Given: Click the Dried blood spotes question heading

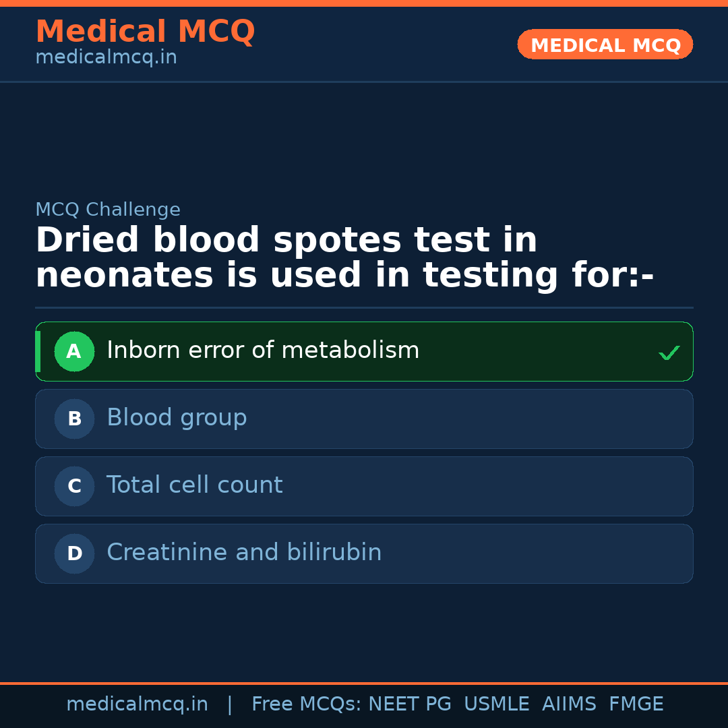Looking at the screenshot, I should click(344, 258).
